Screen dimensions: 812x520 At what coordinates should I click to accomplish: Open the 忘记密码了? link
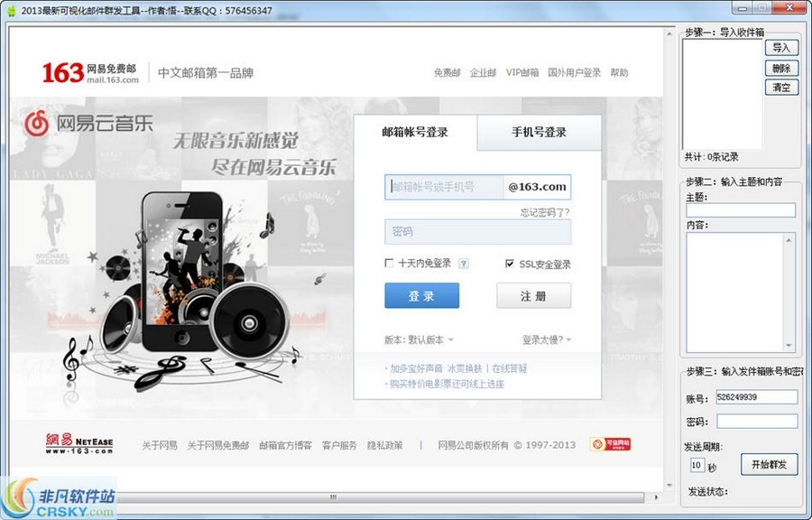pos(544,213)
